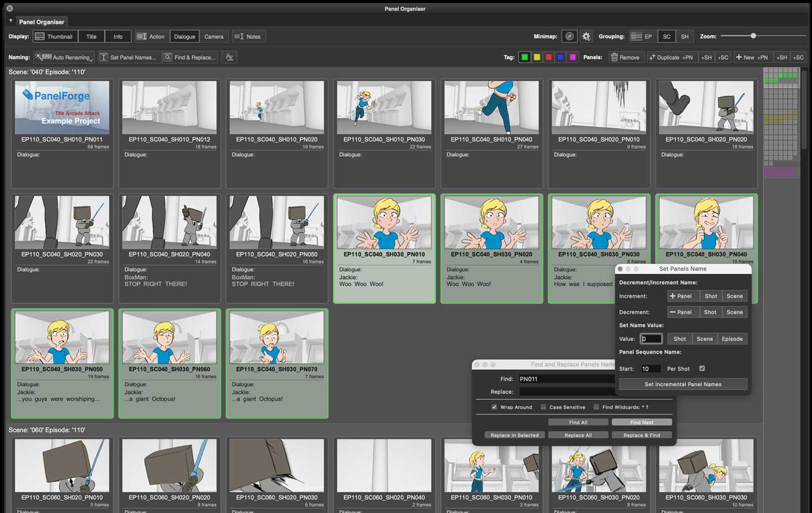Set name value for Episode
This screenshot has height=513, width=812.
732,339
